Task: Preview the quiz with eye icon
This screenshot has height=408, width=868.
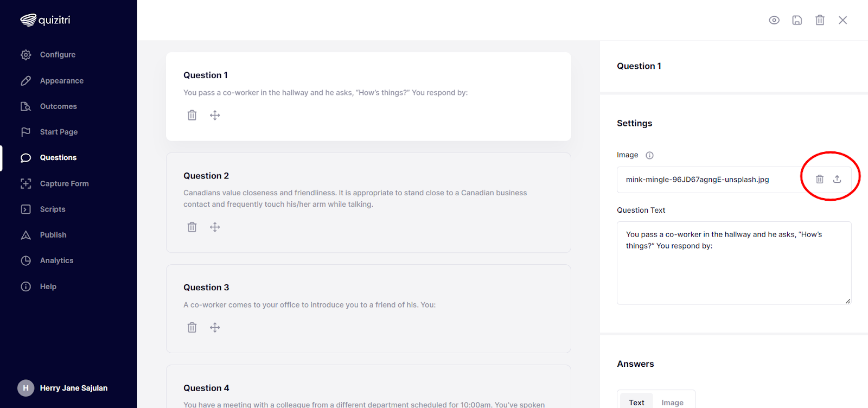Action: click(774, 20)
